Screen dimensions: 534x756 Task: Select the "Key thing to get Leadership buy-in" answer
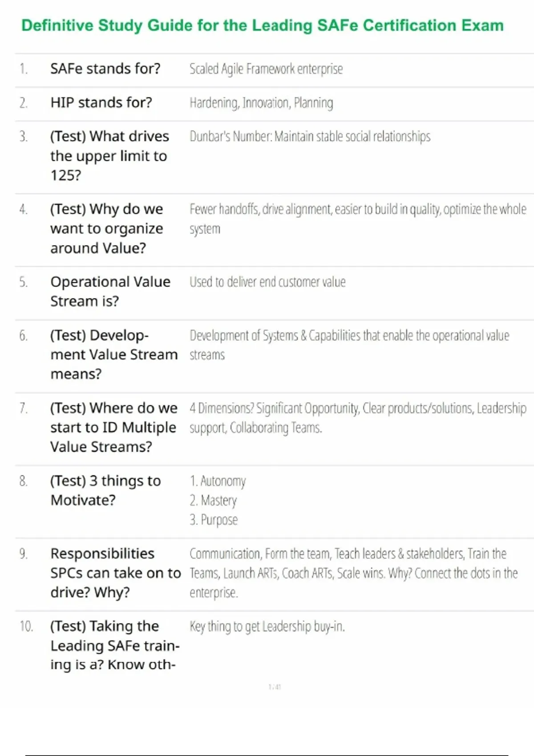pos(267,626)
